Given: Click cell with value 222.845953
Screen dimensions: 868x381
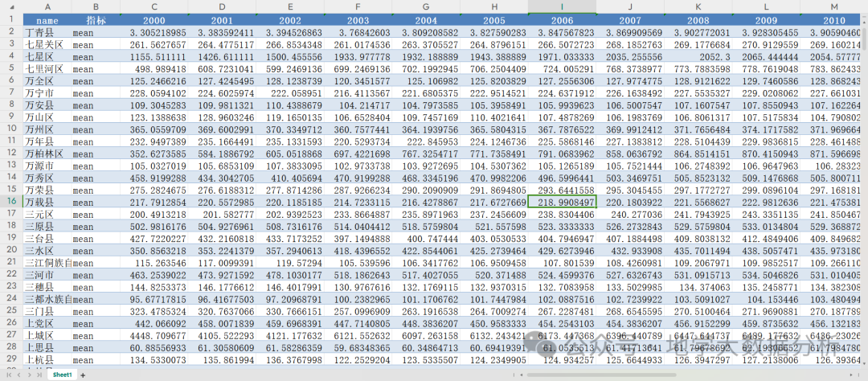Looking at the screenshot, I should coord(426,141).
